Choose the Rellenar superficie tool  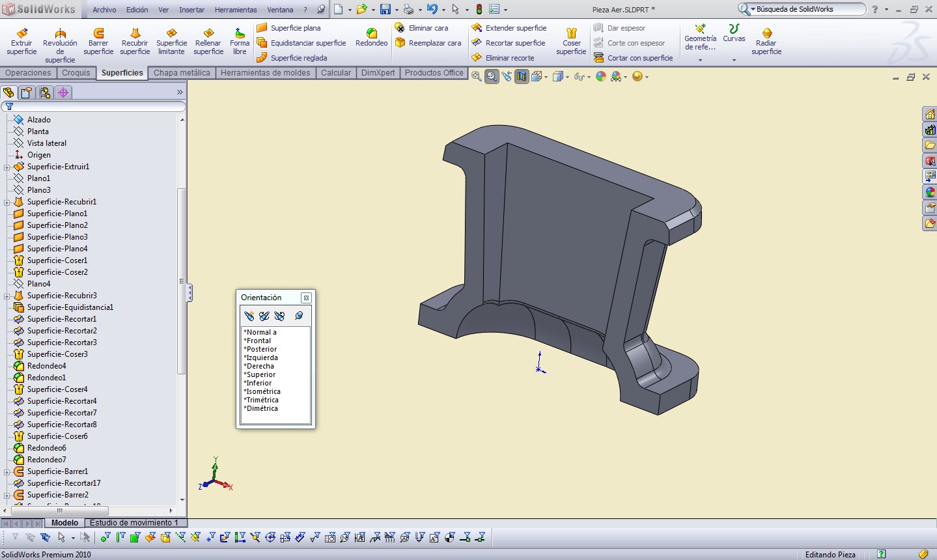[208, 42]
